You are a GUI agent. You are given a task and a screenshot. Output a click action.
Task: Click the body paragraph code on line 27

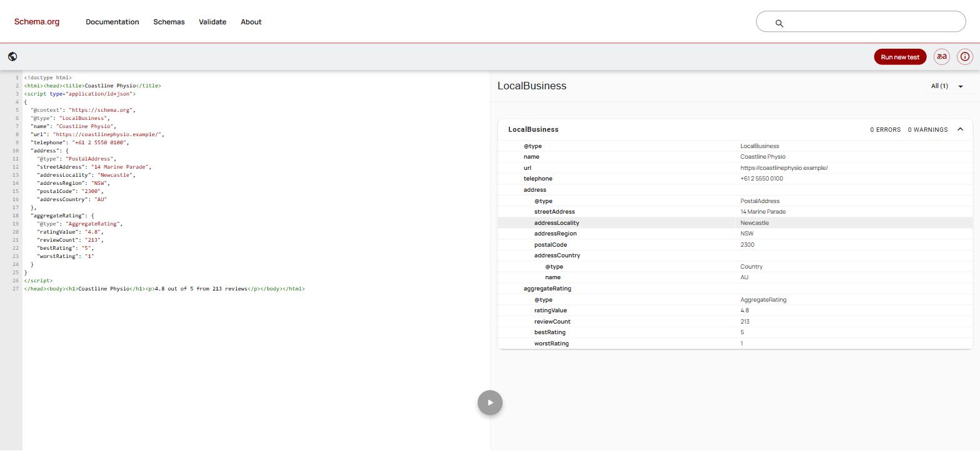[x=202, y=289]
